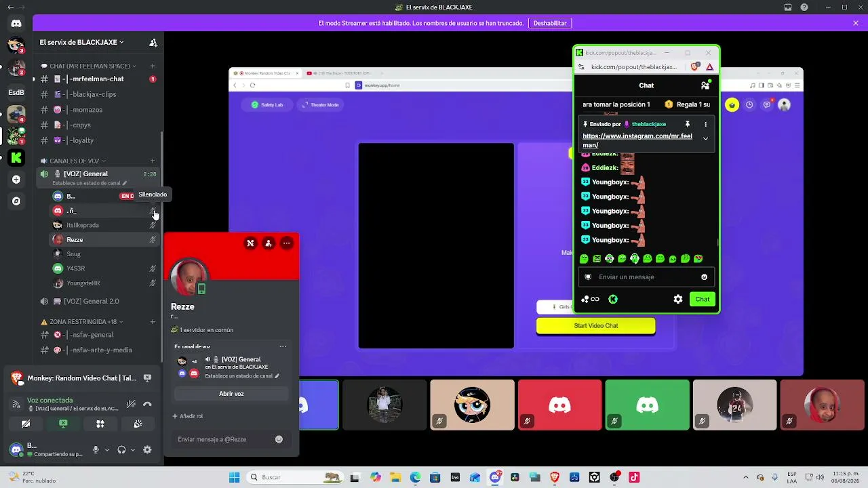Open the instagram.com/mr.feelman link

tap(637, 140)
